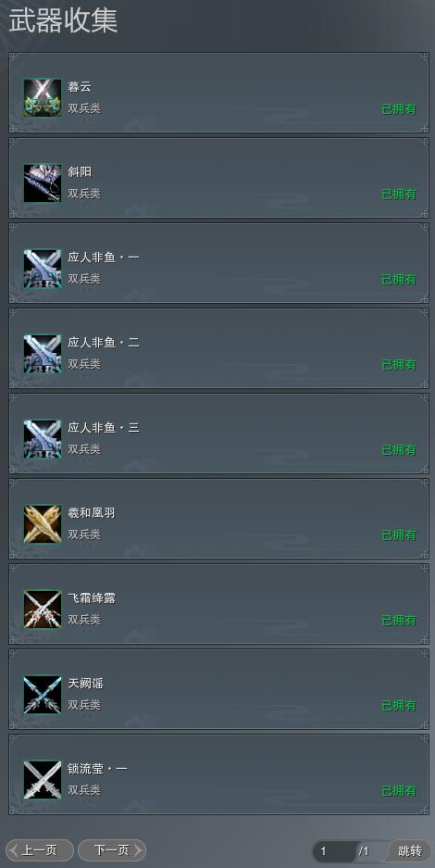This screenshot has width=435, height=868.
Task: Click the 暮云 weapon icon
Action: pos(43,97)
